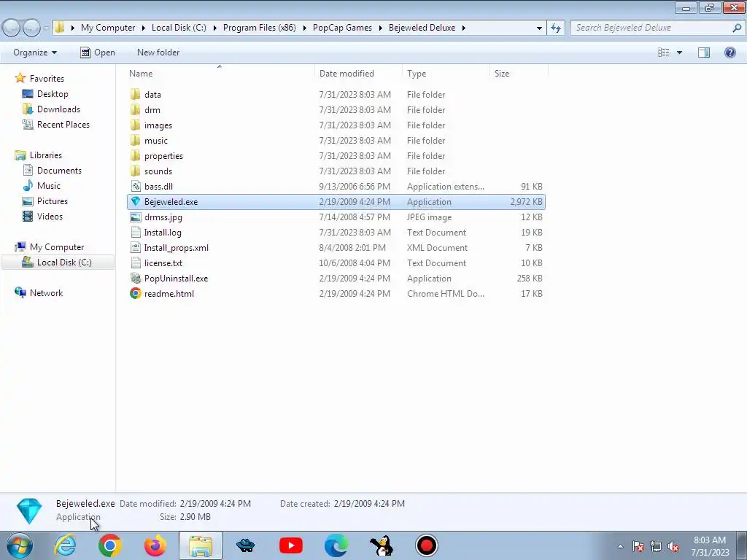Select the drm folder icon
The height and width of the screenshot is (560, 747).
tap(135, 109)
